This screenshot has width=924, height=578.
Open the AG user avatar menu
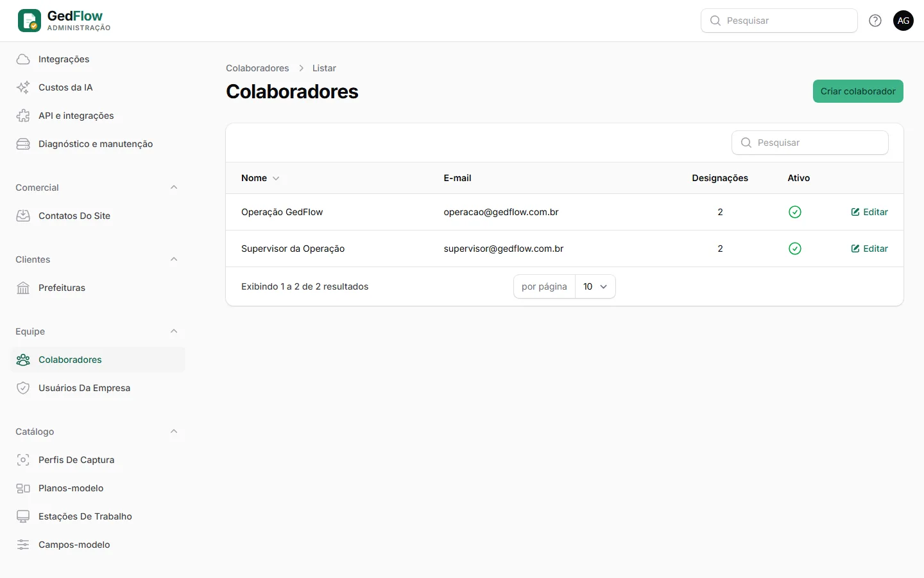(903, 21)
